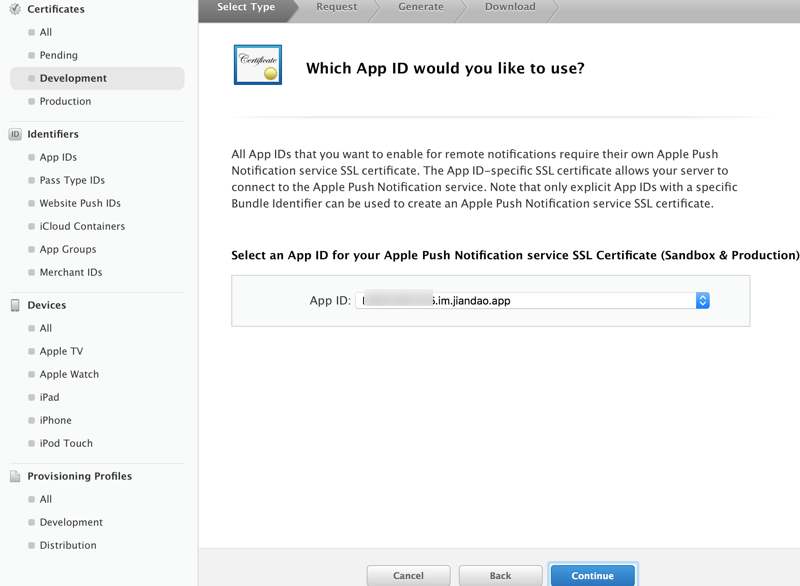Open App IDs in Identifiers
This screenshot has height=586, width=800.
click(x=58, y=157)
